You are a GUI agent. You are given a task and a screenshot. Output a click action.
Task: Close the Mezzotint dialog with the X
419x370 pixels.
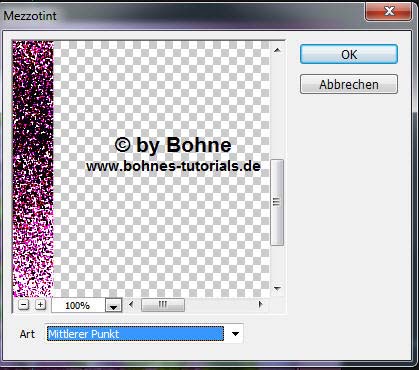(x=389, y=12)
